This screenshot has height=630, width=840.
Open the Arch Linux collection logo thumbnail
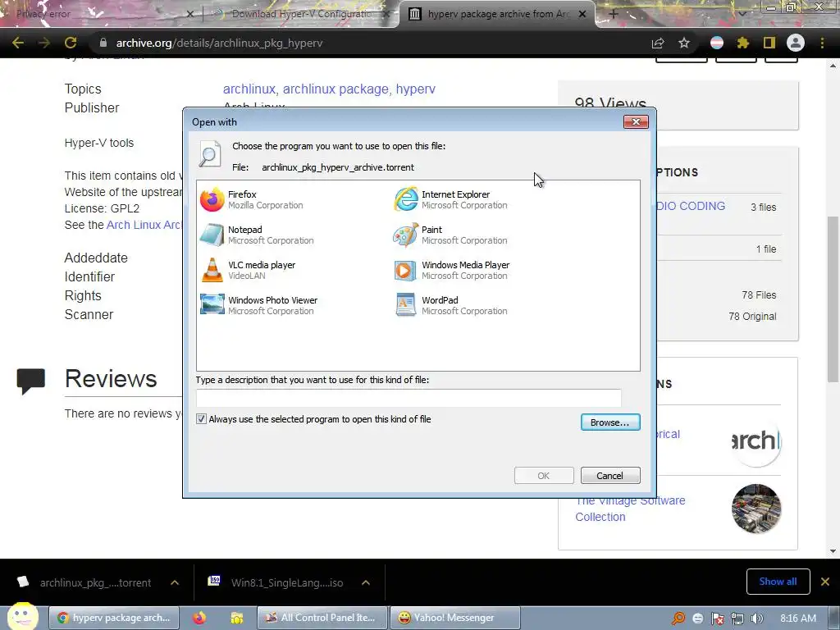(x=756, y=442)
